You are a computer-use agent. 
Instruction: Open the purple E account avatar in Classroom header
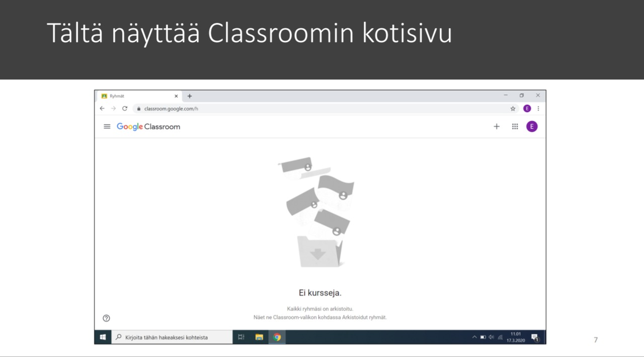tap(532, 127)
